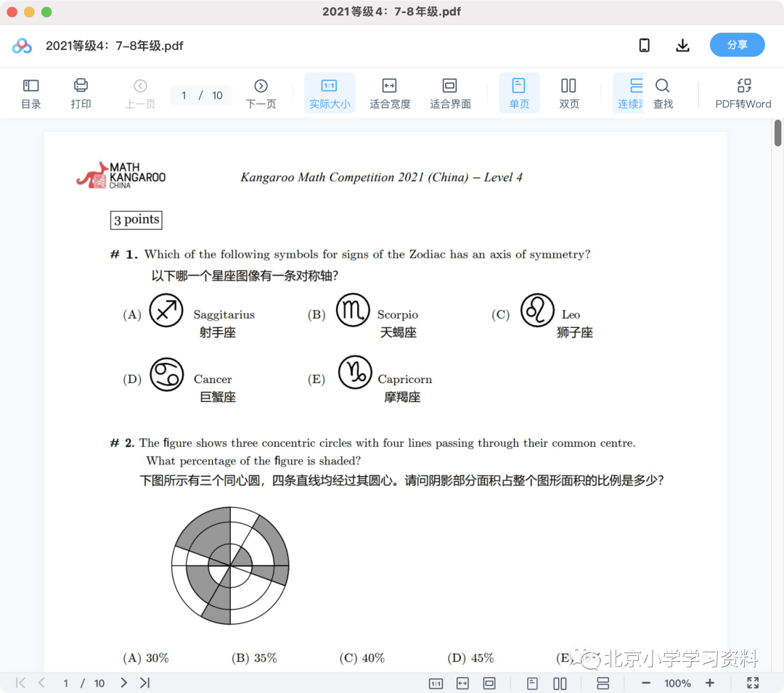The image size is (784, 693).
Task: Click answer choice (B) 35%
Action: 254,657
